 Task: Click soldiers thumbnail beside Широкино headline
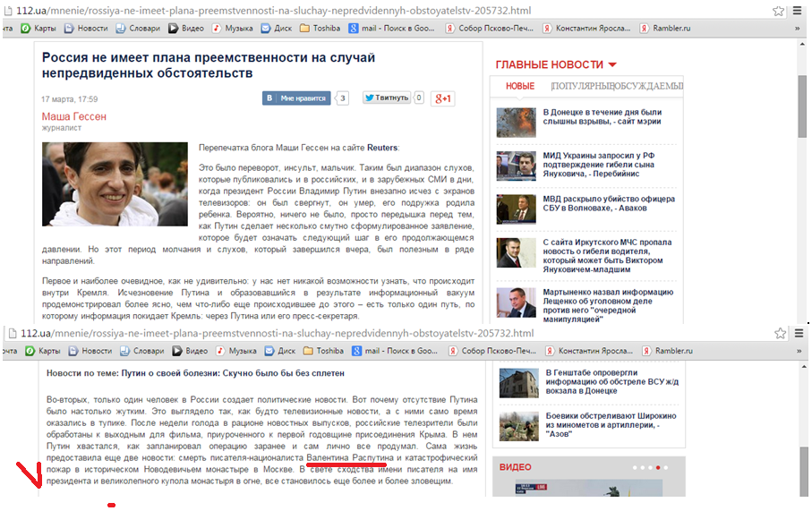519,426
